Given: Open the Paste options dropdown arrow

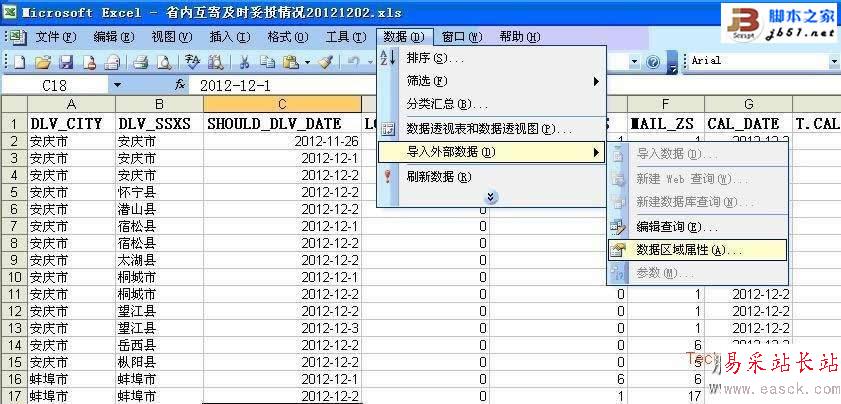Looking at the screenshot, I should (307, 62).
